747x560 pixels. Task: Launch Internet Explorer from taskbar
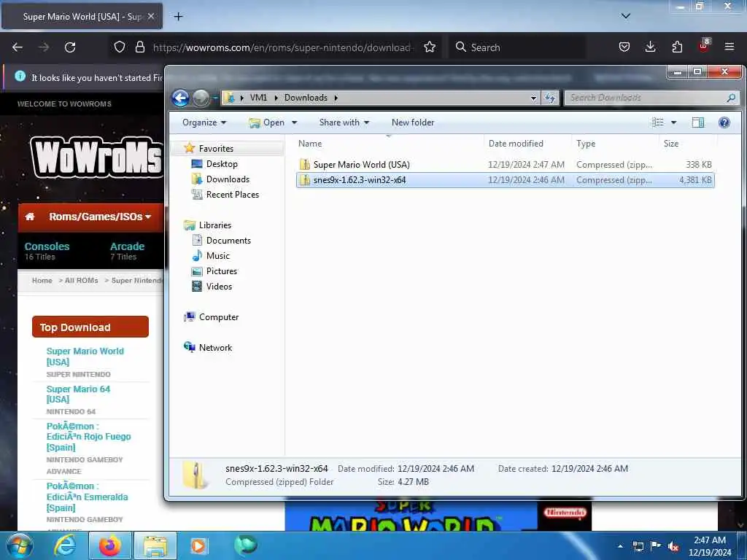coord(65,545)
